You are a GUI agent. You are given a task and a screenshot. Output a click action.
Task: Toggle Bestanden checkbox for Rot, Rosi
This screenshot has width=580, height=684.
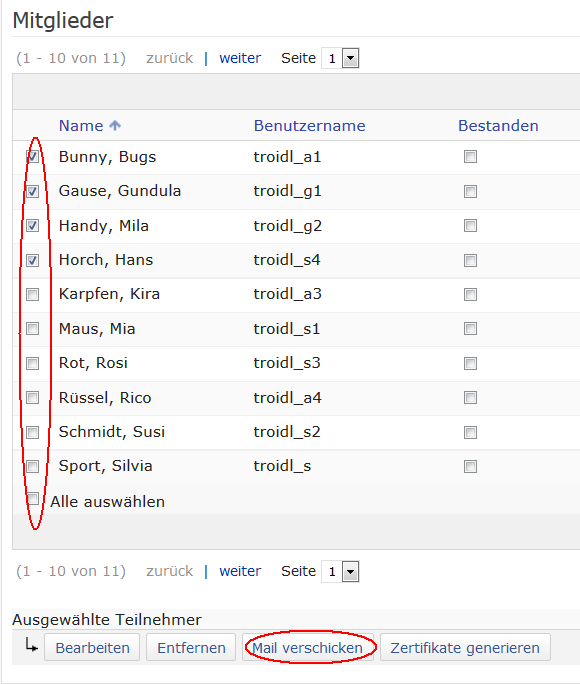pyautogui.click(x=470, y=363)
